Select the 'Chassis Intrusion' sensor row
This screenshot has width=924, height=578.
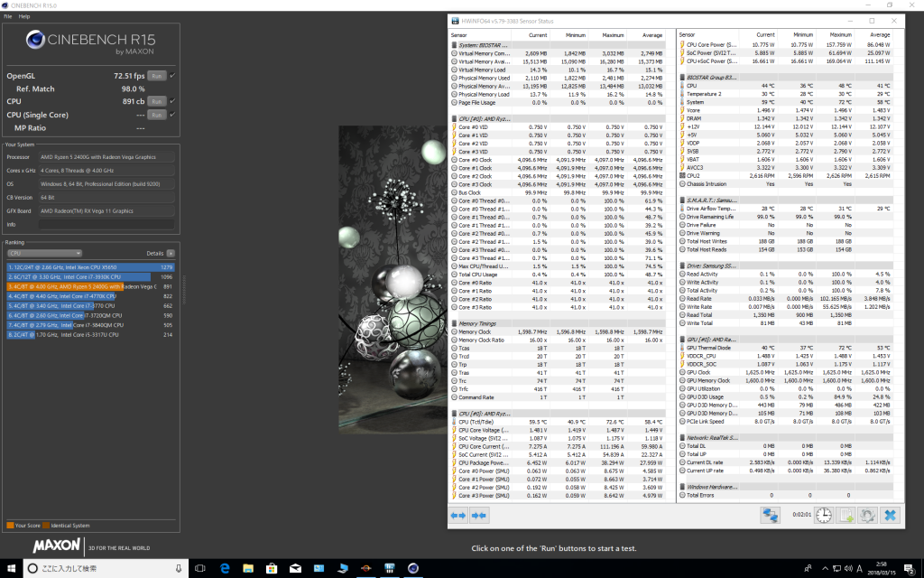(786, 183)
